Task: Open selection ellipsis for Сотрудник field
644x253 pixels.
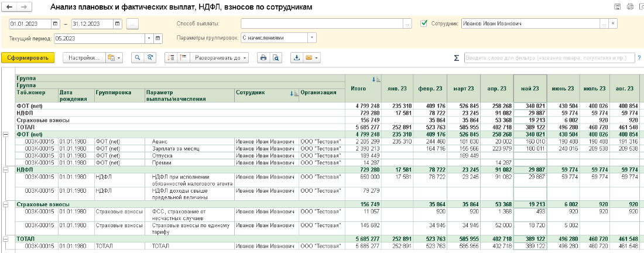Action: [604, 23]
